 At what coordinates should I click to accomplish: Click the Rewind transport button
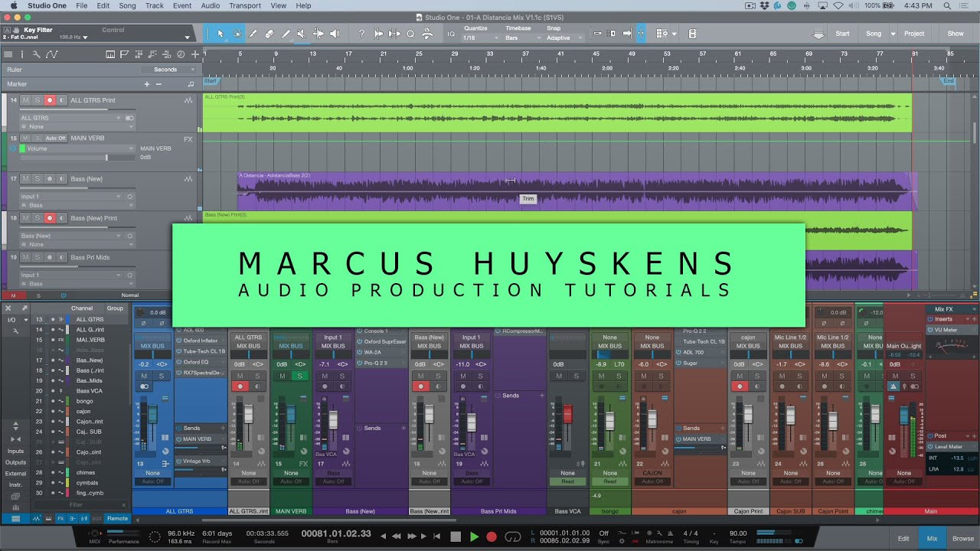(x=398, y=536)
